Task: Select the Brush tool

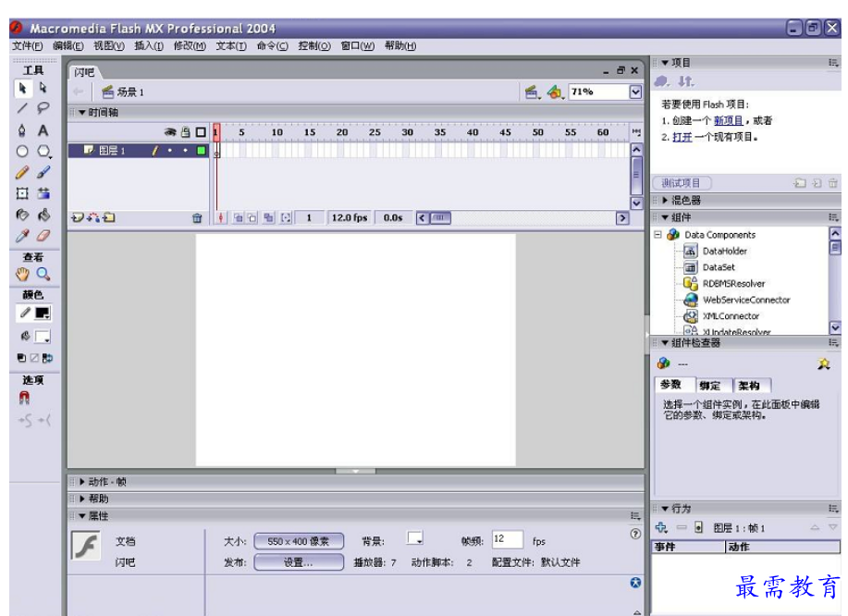Action: 43,173
